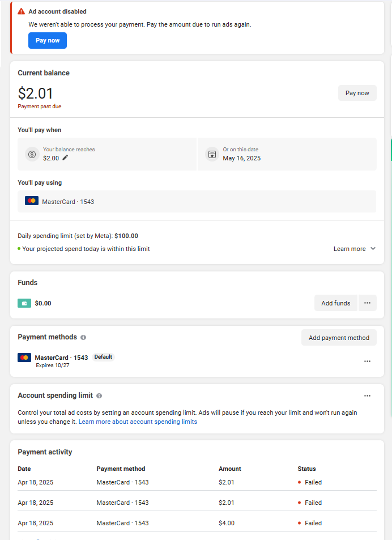Click the Amount column header

230,469
